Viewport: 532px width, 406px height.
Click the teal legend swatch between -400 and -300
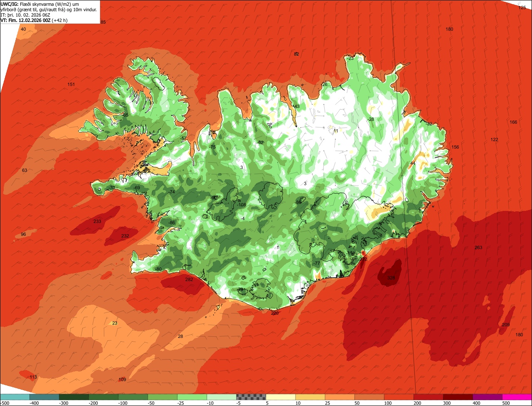pyautogui.click(x=44, y=397)
